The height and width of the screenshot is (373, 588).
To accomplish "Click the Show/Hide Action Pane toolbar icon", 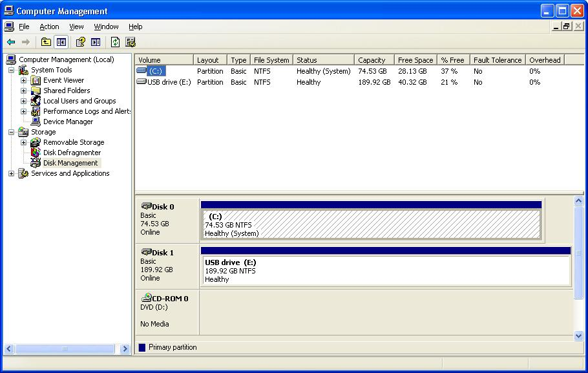I will [x=96, y=42].
